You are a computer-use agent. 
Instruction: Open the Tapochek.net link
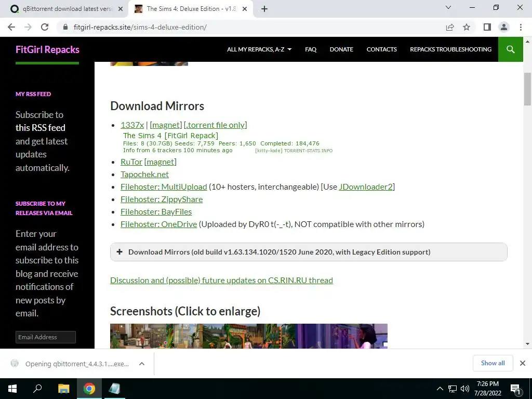pos(144,175)
